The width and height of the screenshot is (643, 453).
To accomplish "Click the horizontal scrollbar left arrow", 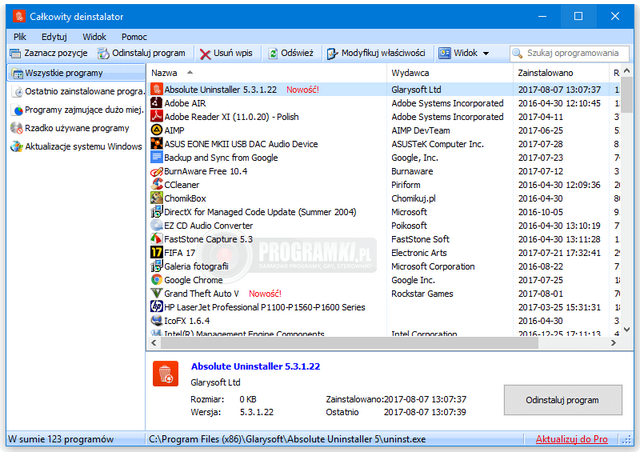I will click(154, 343).
